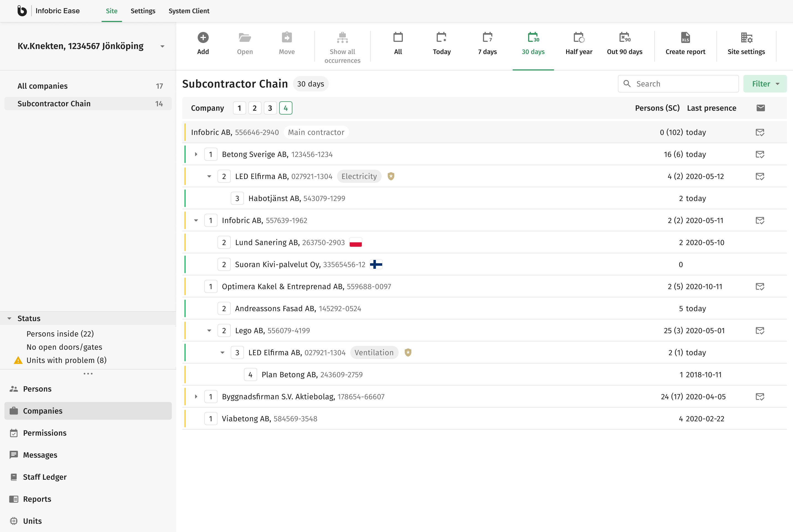Select Plan Betong AB row

484,374
